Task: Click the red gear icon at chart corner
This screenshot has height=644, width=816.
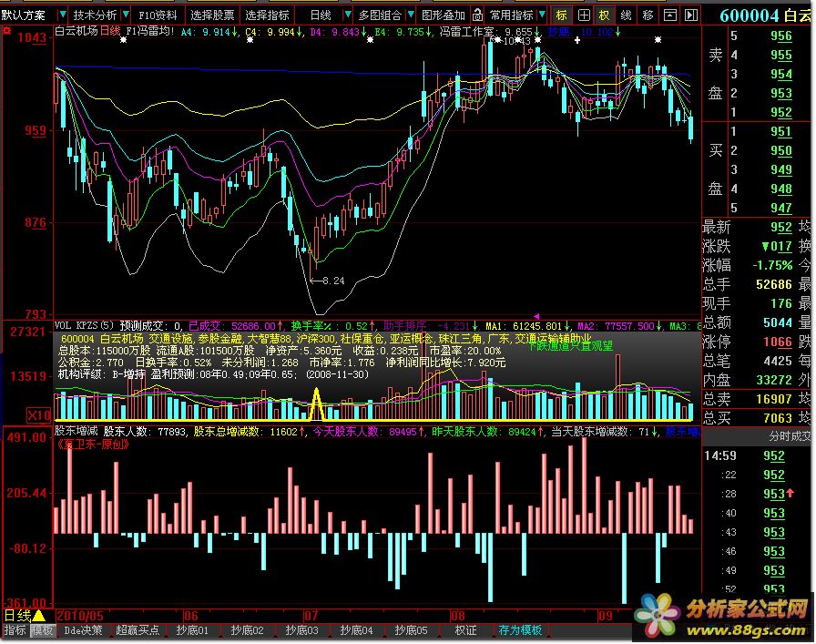Action: (x=6, y=31)
